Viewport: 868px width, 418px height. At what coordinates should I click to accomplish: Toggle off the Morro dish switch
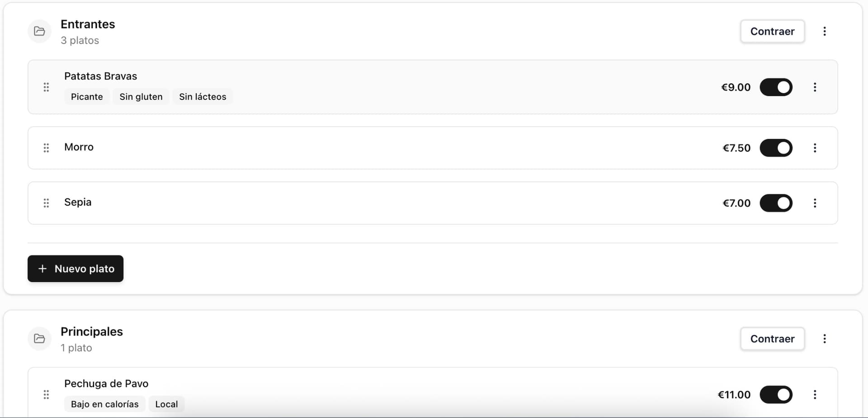(776, 148)
